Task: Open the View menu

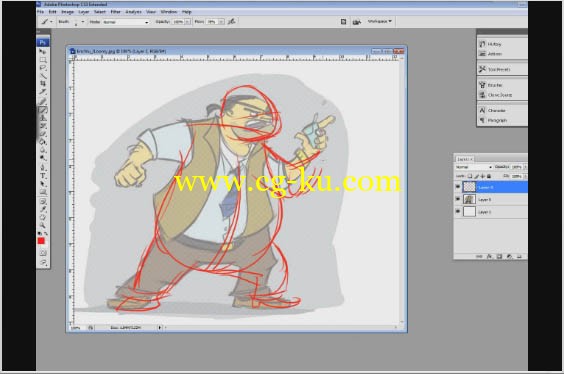Action: (151, 12)
